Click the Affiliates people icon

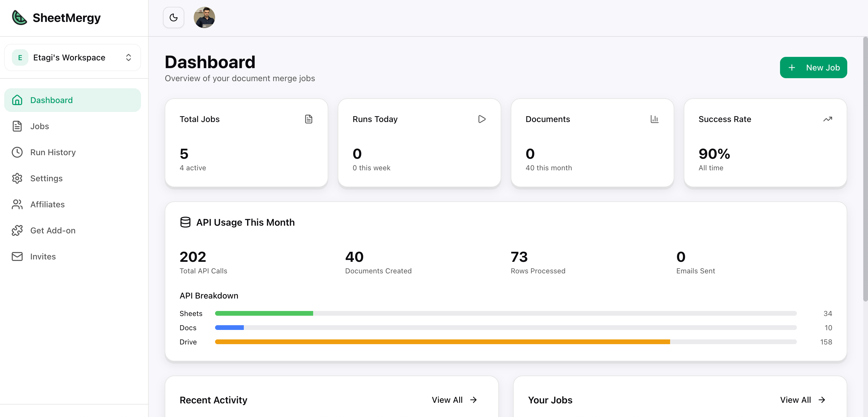tap(17, 204)
